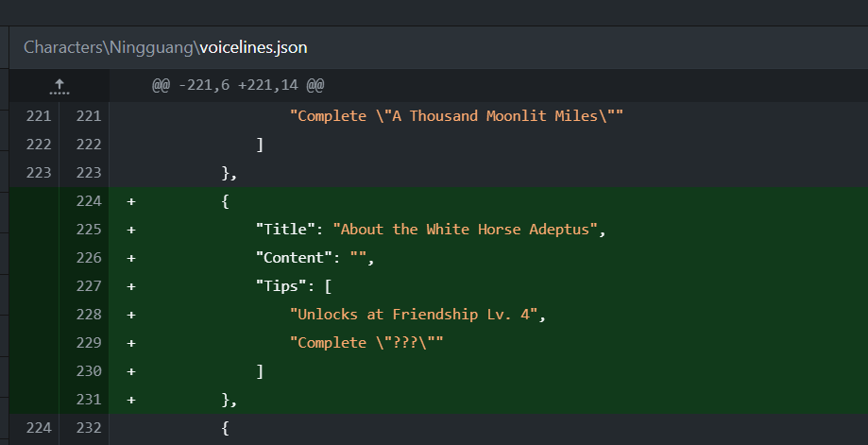Select new line number 227
The height and width of the screenshot is (445, 868).
89,286
